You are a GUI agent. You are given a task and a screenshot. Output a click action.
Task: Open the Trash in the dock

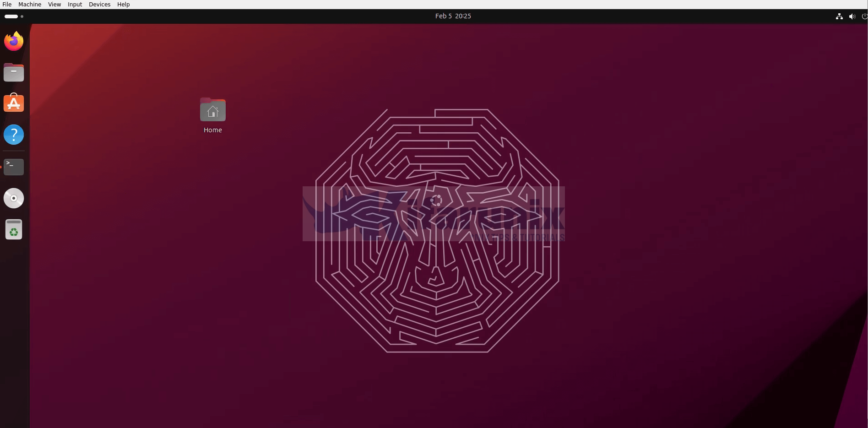(14, 229)
